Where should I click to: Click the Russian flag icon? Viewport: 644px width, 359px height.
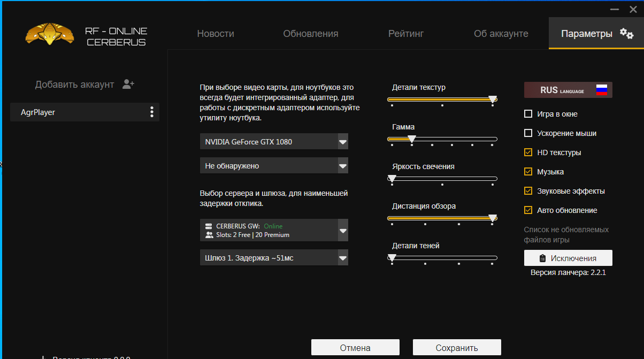point(602,90)
